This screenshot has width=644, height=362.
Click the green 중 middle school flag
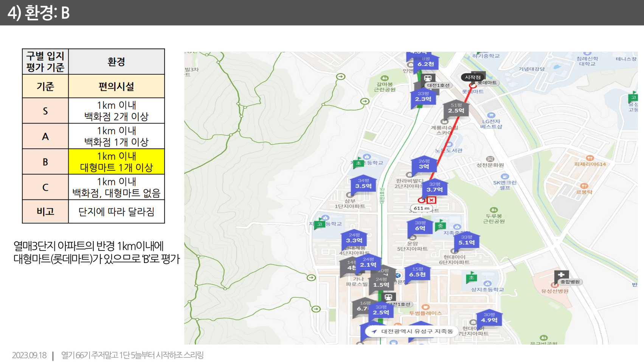coord(440,225)
